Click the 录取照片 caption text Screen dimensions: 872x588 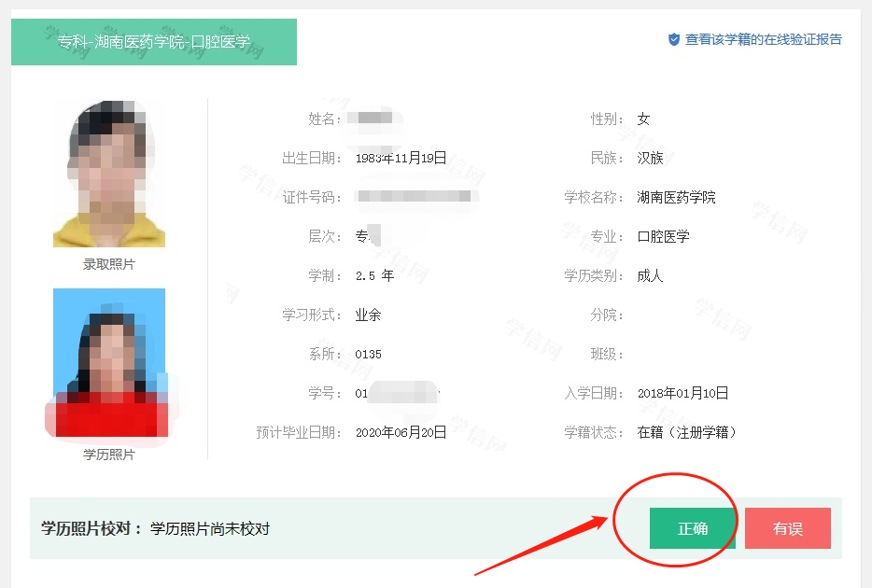point(109,264)
